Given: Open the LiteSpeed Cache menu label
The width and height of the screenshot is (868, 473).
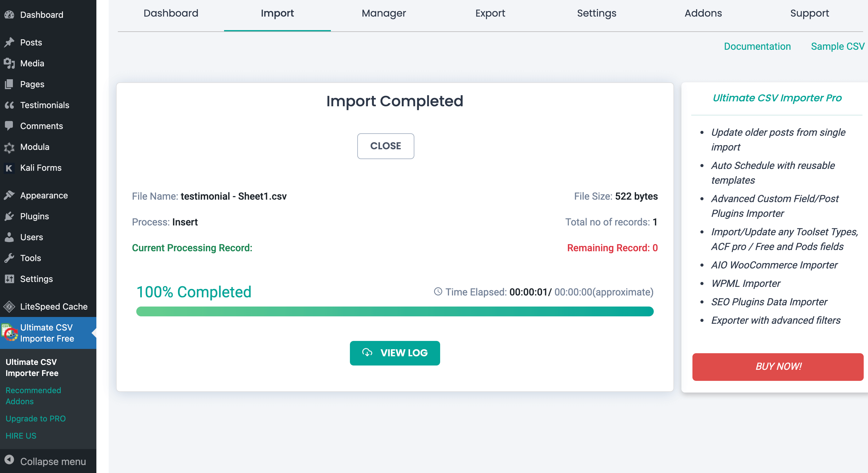Looking at the screenshot, I should click(54, 307).
